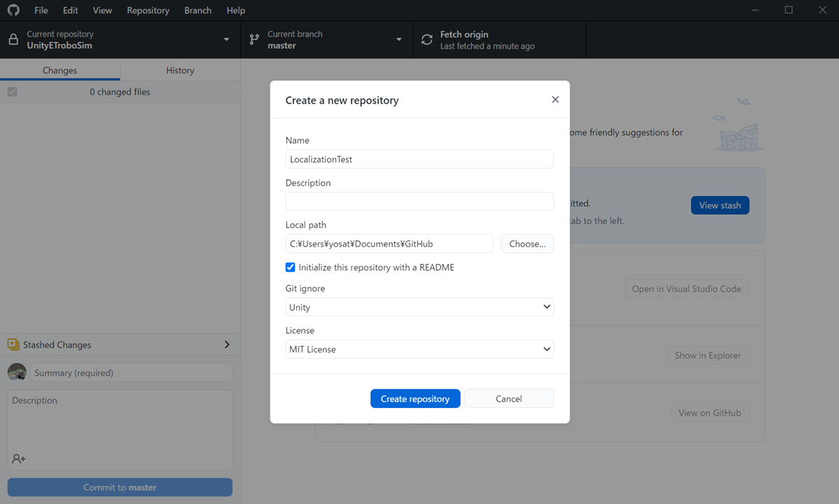Expand the Stashed Changes section
Image resolution: width=839 pixels, height=504 pixels.
tap(226, 344)
